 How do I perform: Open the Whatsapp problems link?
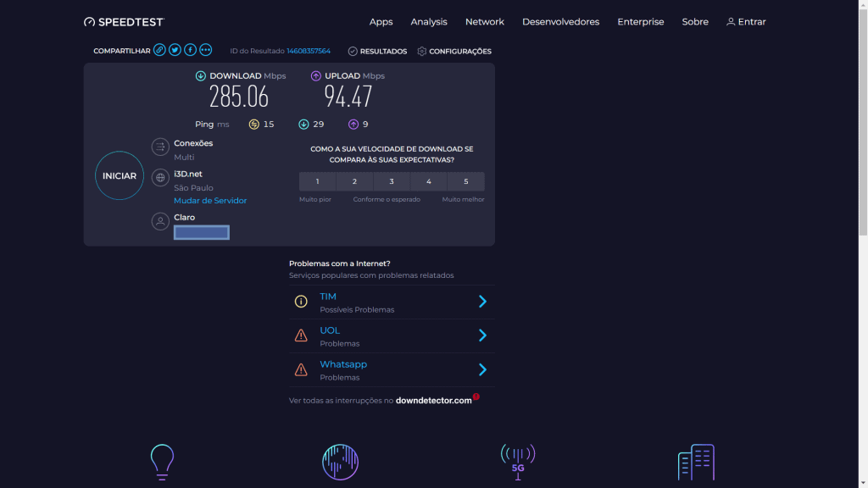[343, 364]
